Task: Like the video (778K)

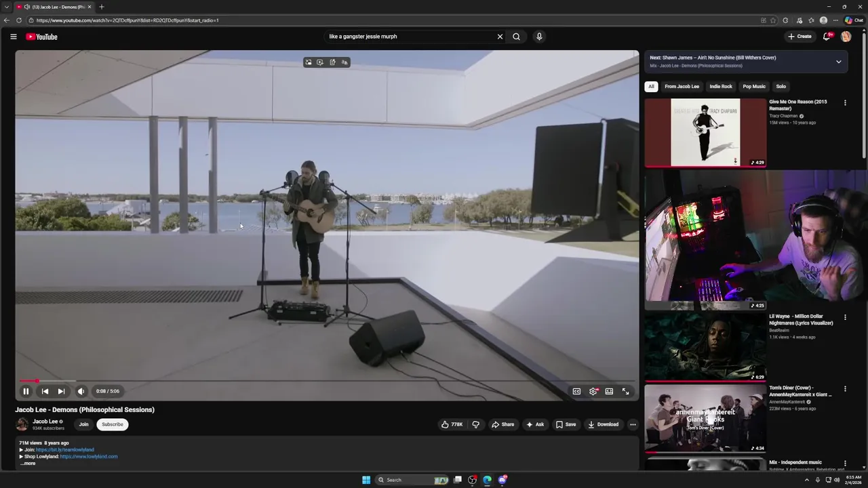Action: pyautogui.click(x=452, y=424)
